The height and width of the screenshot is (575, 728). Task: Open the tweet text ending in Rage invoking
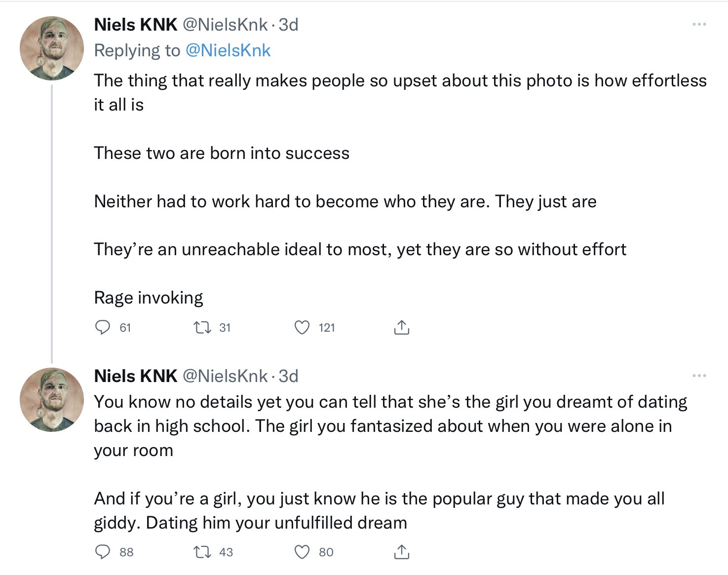(x=400, y=189)
